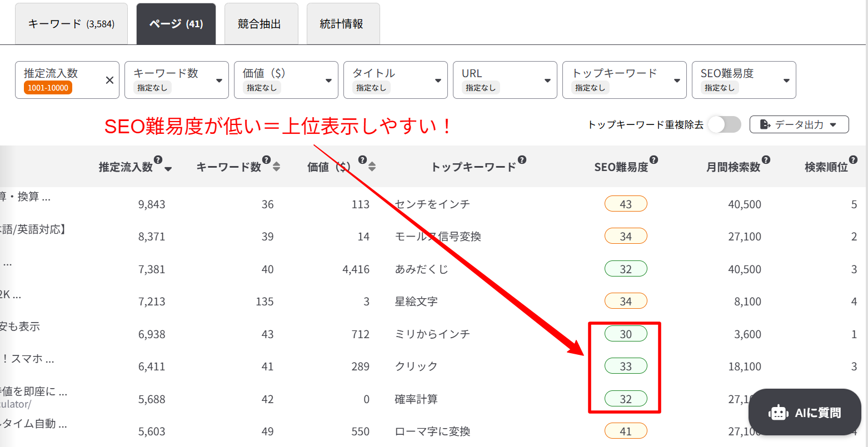Click the データ出力 export button
The image size is (868, 447).
click(x=799, y=124)
